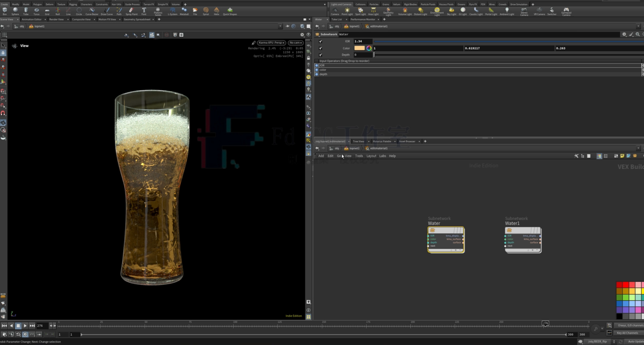The image size is (644, 345).
Task: Select the Font tool on the Create shelf
Action: 144,11
